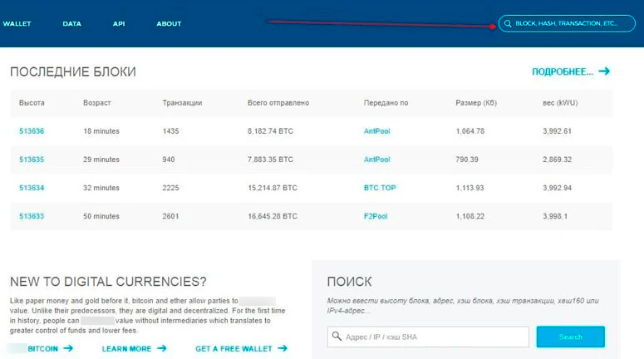This screenshot has height=359, width=644.
Task: Open the ABOUT menu item
Action: tap(169, 24)
